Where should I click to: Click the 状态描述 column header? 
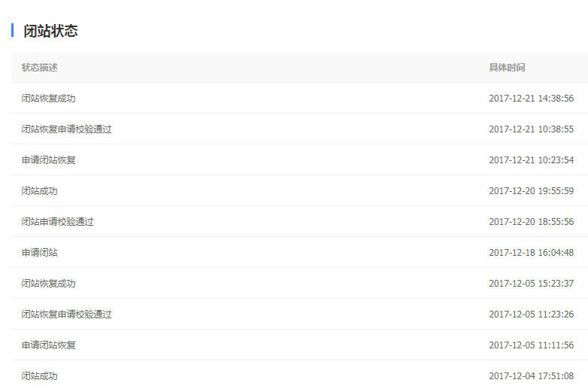39,68
